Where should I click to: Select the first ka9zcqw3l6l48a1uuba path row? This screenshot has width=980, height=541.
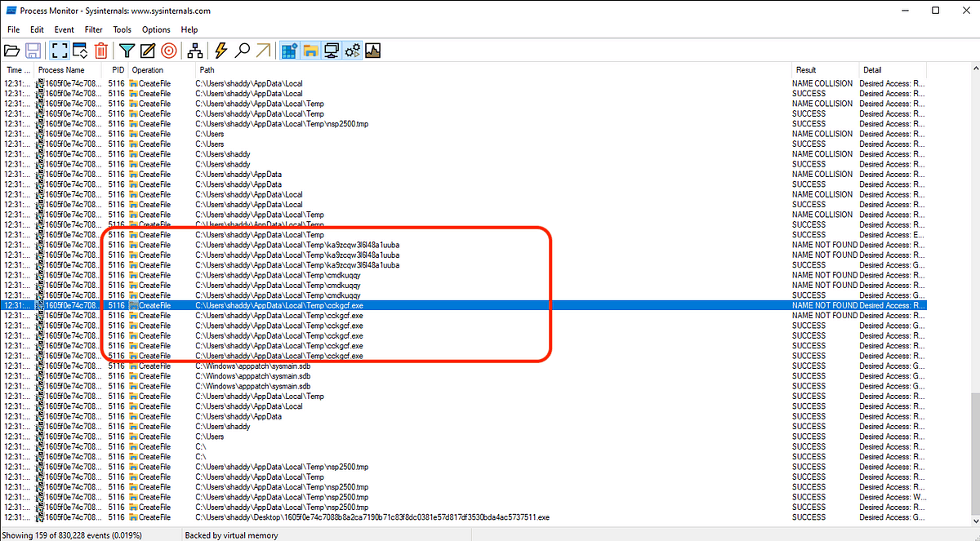click(464, 245)
